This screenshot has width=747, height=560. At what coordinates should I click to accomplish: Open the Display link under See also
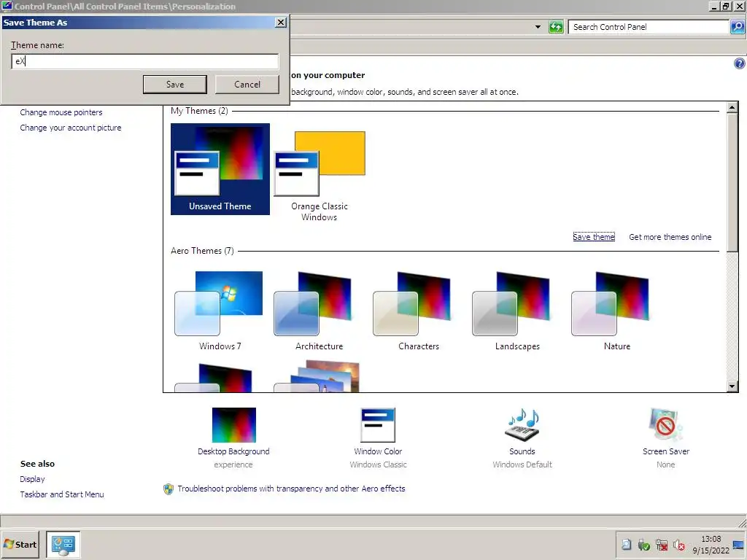(x=32, y=479)
